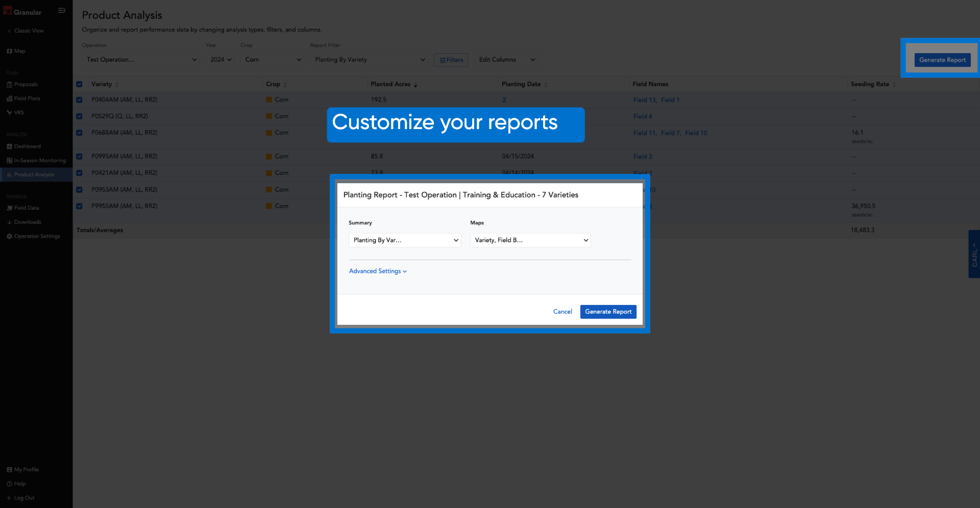The image size is (980, 508).
Task: Open the Report Filter dropdown
Action: coord(369,60)
